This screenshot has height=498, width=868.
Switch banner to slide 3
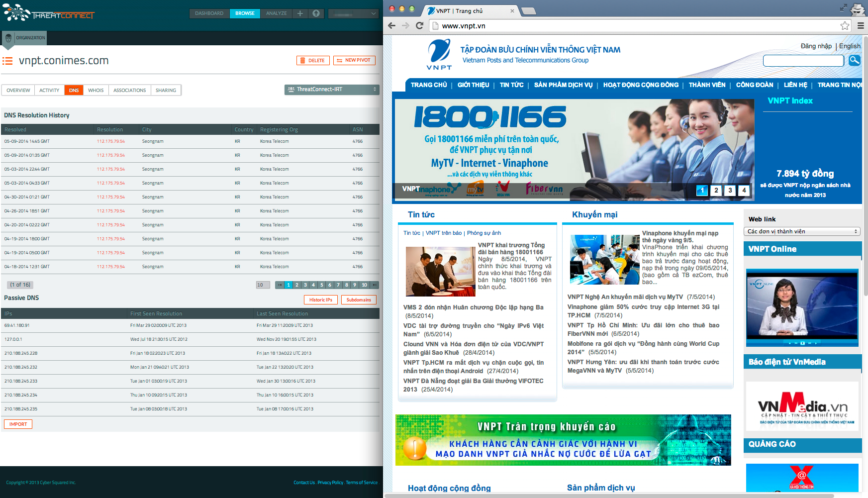click(730, 190)
